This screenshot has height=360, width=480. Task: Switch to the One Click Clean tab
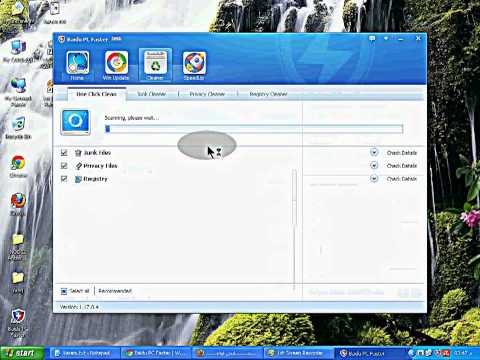(x=97, y=94)
